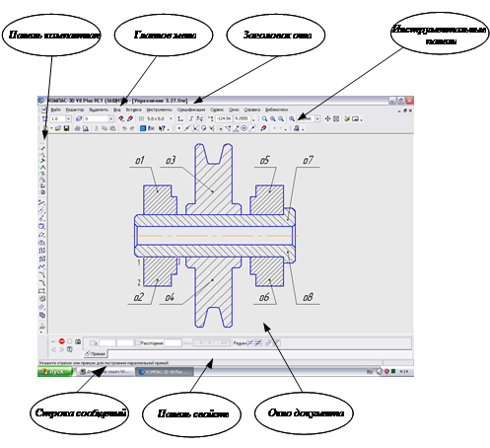
Task: Open the Редактор menu
Action: coord(75,110)
